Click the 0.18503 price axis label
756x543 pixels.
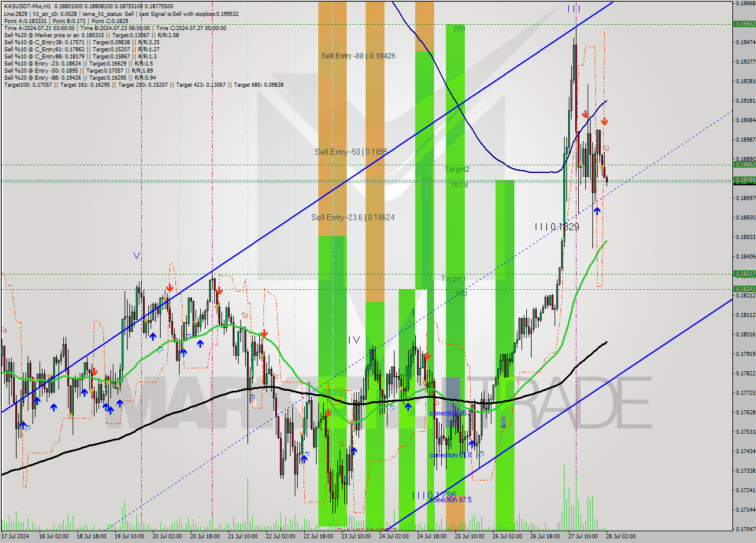[745, 237]
